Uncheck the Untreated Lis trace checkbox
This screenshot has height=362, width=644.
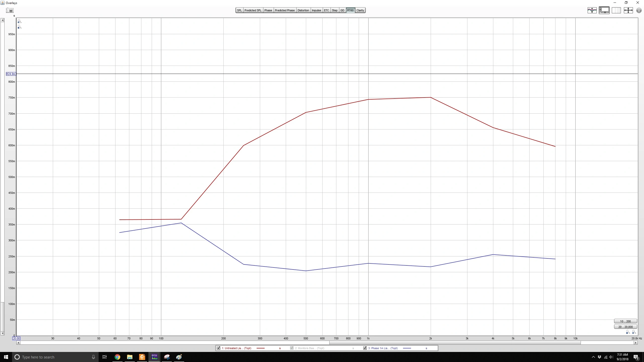[219, 348]
